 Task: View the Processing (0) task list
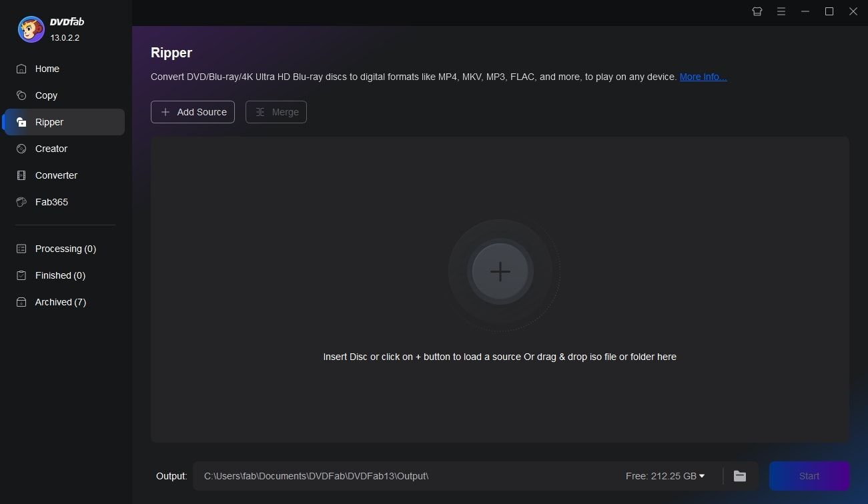pos(64,249)
